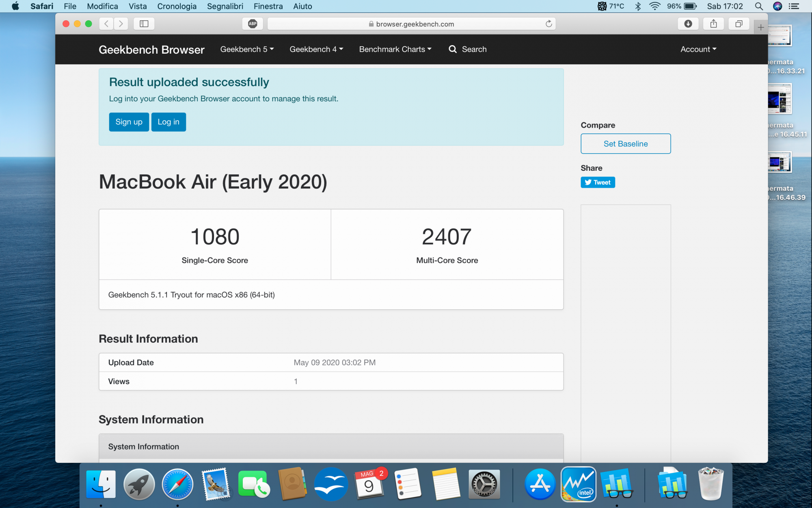Viewport: 812px width, 508px height.
Task: Open the Cronologia menu
Action: tap(177, 6)
